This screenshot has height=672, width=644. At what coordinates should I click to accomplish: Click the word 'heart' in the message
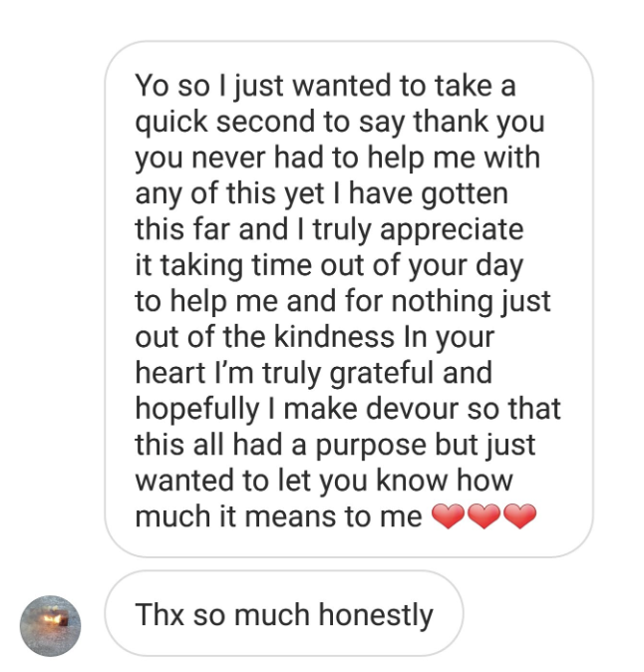(x=170, y=373)
